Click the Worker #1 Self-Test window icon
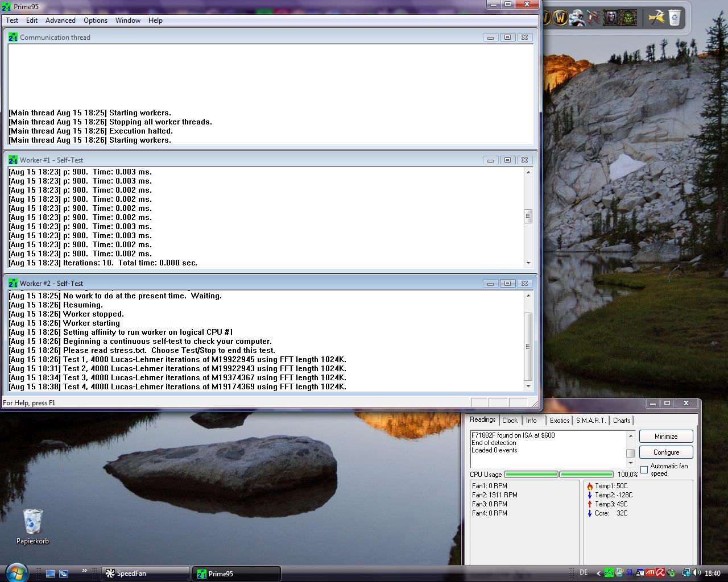The image size is (728, 582). pos(13,160)
